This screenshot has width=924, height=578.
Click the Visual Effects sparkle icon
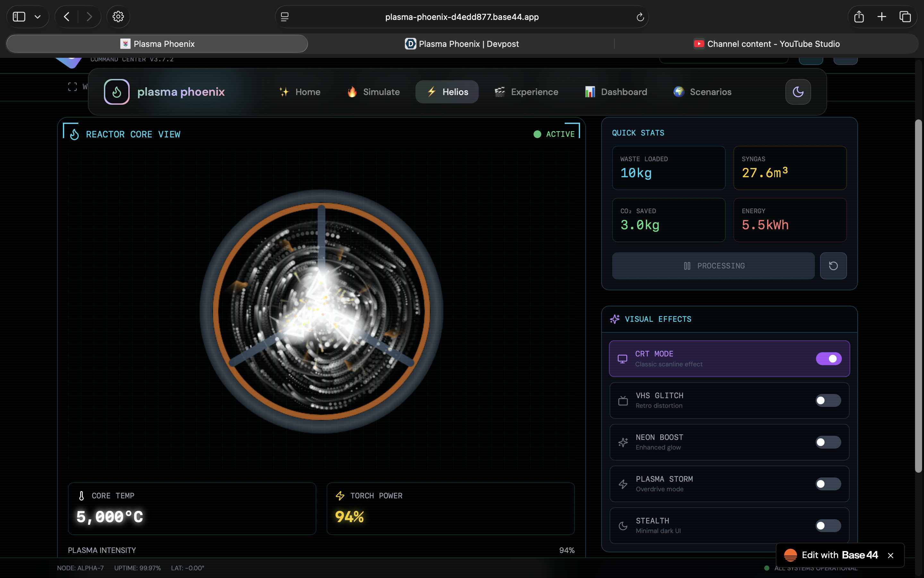[x=615, y=319]
